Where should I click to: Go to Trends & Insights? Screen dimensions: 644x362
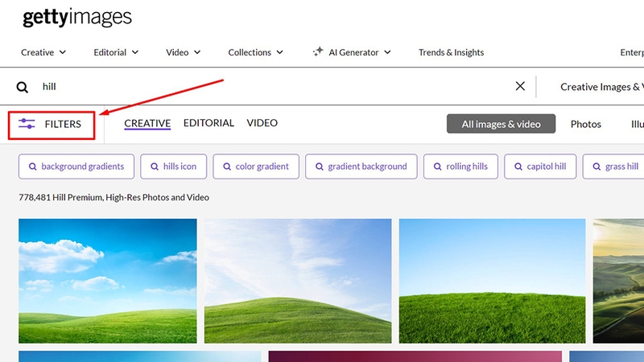tap(451, 52)
